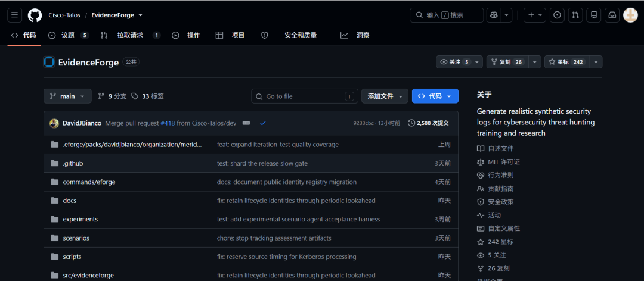Open the 26 forks link in About

pyautogui.click(x=493, y=268)
